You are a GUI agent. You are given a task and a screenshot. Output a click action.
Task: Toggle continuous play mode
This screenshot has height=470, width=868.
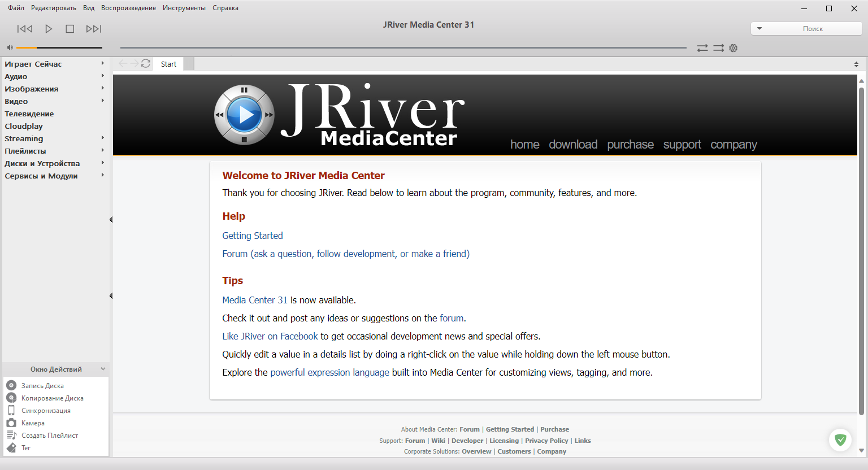[x=718, y=48]
